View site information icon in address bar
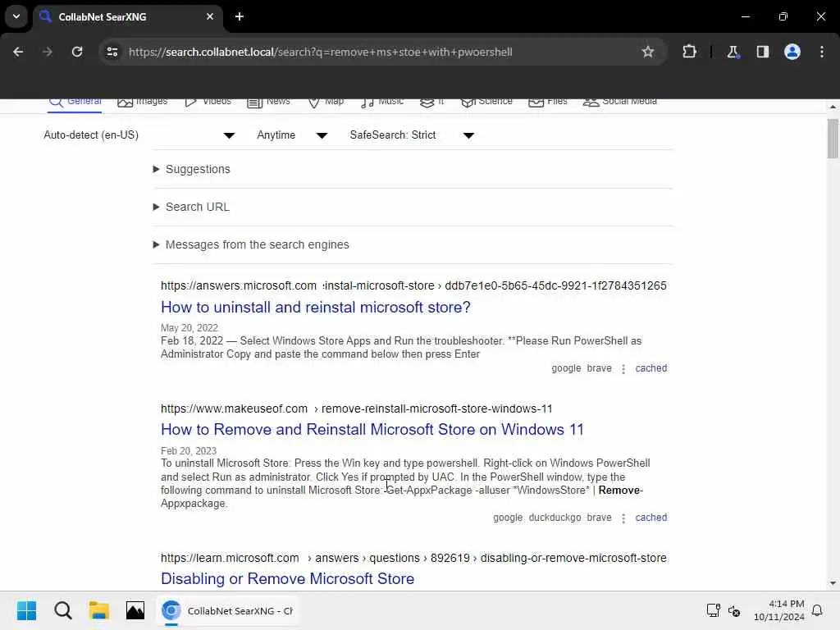This screenshot has height=630, width=840. [x=112, y=52]
